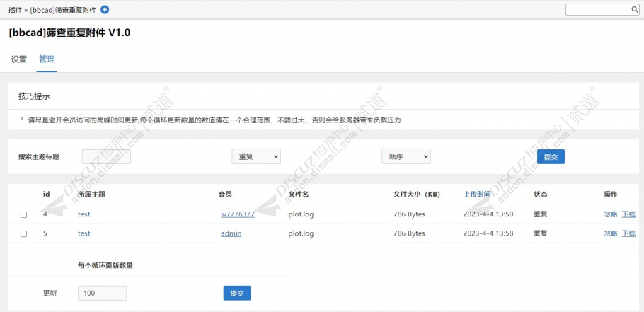Check the box for row id 4
The image size is (644, 312).
click(24, 214)
